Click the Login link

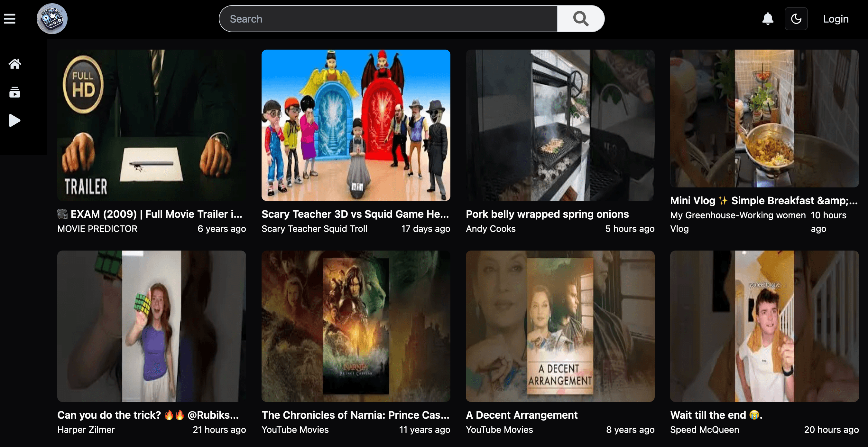click(x=836, y=19)
